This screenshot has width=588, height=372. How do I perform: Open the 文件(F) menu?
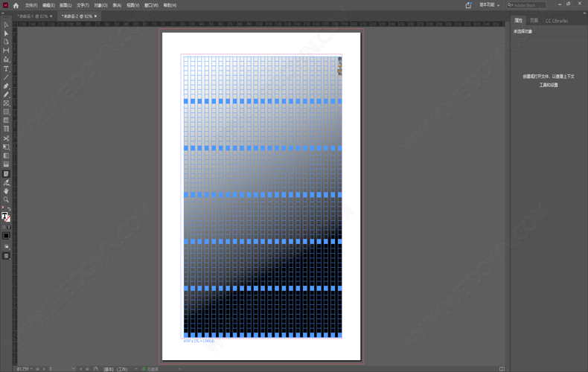pyautogui.click(x=31, y=5)
